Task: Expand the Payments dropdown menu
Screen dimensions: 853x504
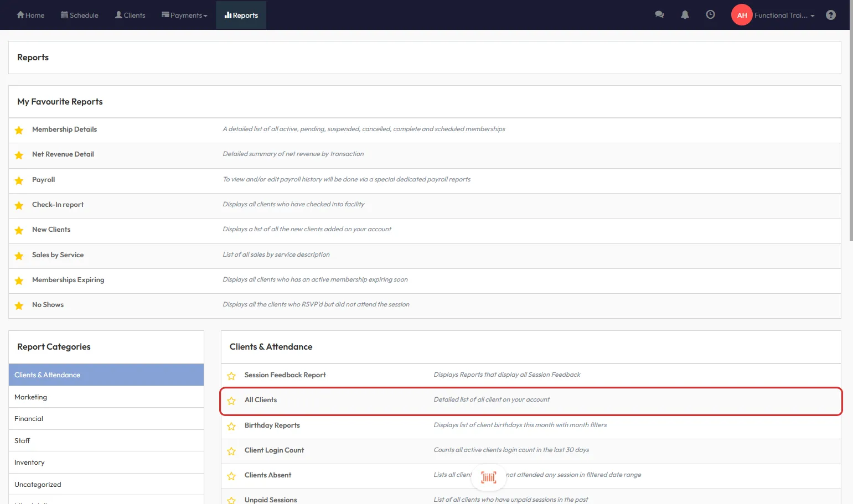Action: coord(184,15)
